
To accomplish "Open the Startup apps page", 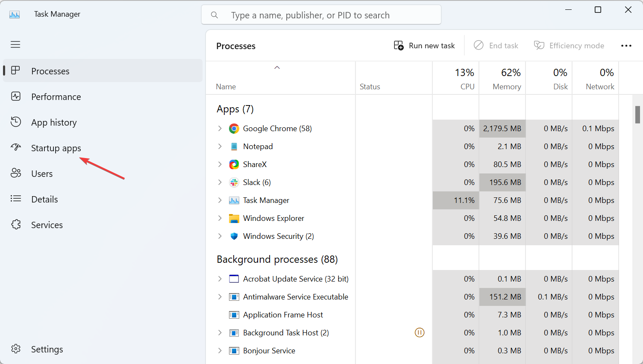I will point(103,148).
